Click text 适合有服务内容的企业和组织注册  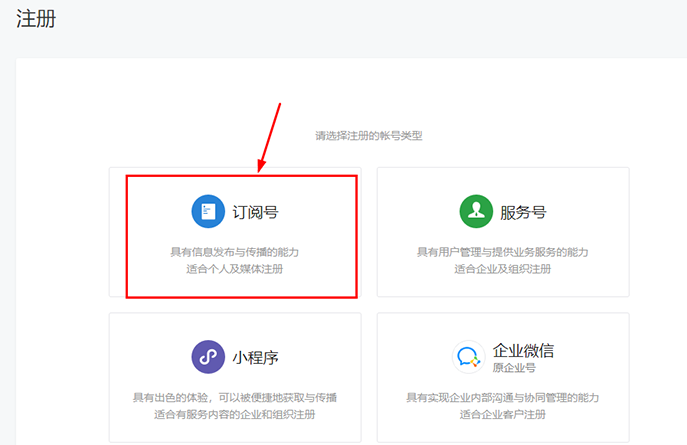[235, 414]
